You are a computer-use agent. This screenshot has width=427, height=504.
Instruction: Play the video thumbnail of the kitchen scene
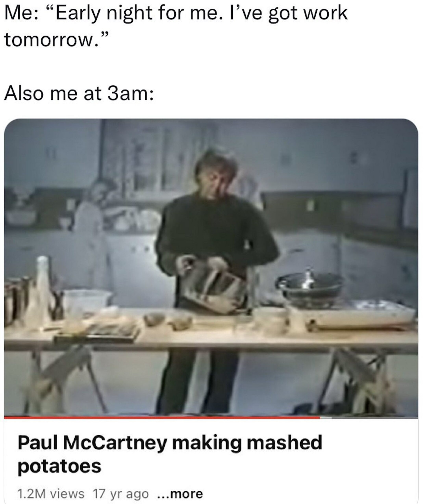pyautogui.click(x=211, y=267)
